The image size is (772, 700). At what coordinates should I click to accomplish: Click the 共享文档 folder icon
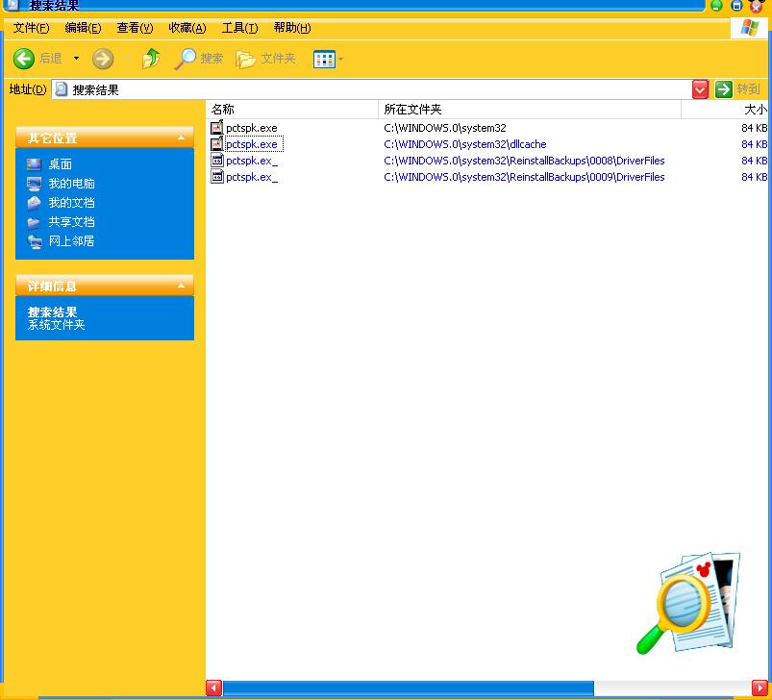34,222
